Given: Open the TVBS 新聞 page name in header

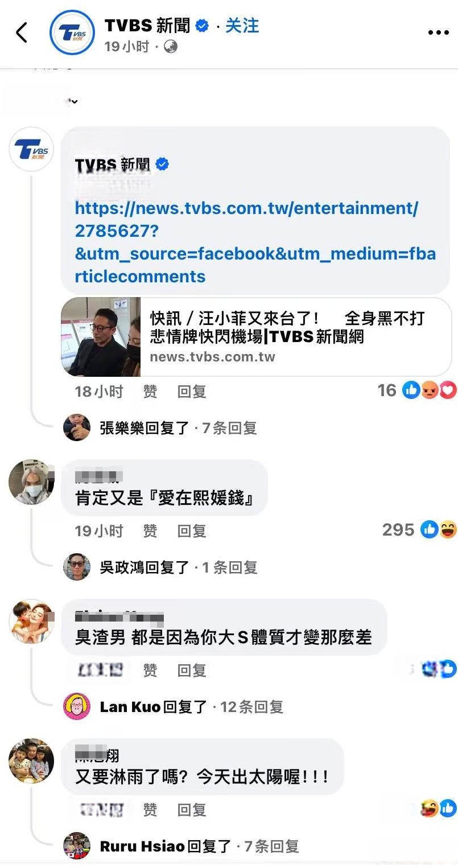Looking at the screenshot, I should 147,26.
